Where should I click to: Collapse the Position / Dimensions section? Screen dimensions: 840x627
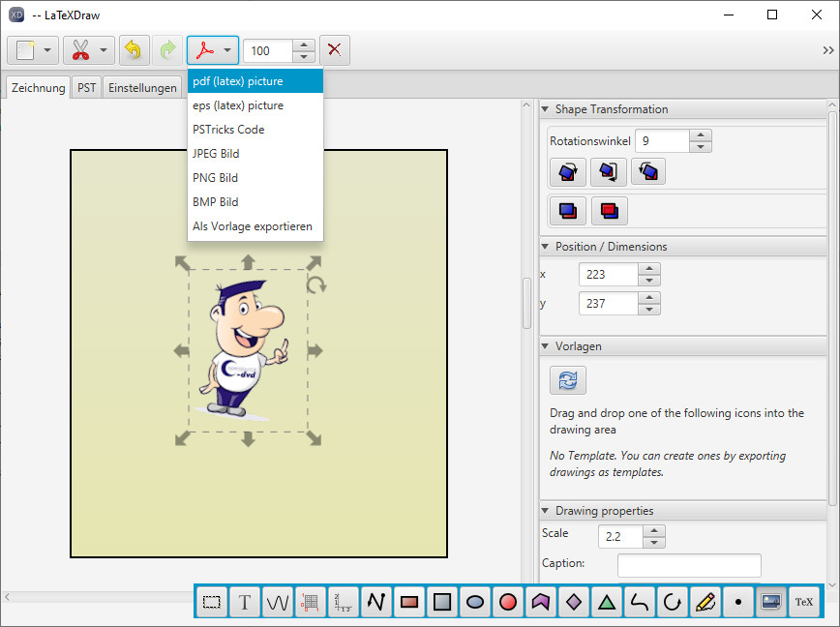(x=545, y=247)
